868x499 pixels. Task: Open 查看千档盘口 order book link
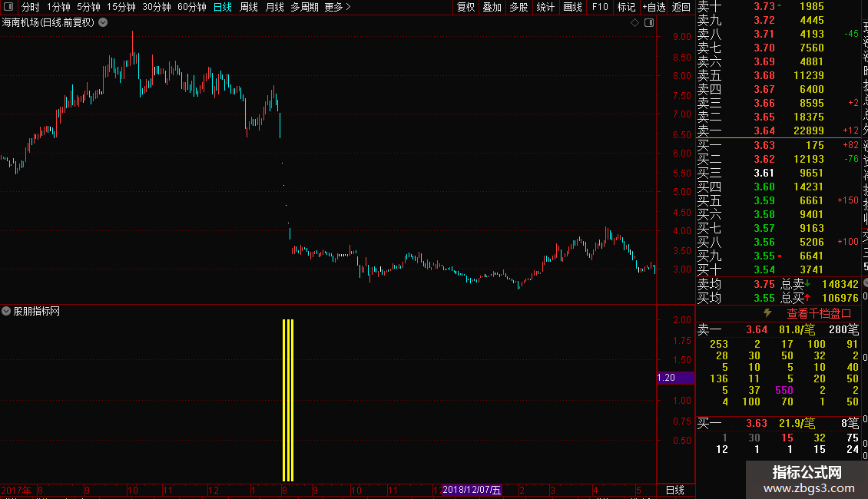point(819,314)
